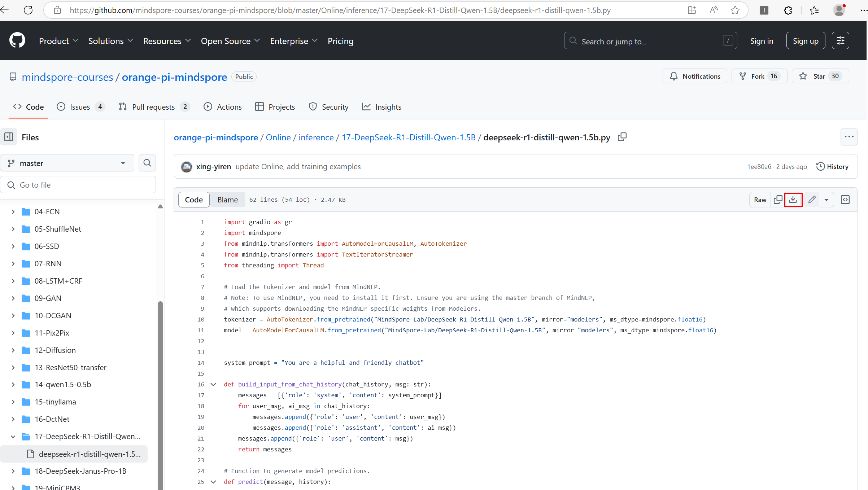The height and width of the screenshot is (490, 868).
Task: Expand the 18-DeepSeek-Janus-Pro-1B folder
Action: [13, 471]
